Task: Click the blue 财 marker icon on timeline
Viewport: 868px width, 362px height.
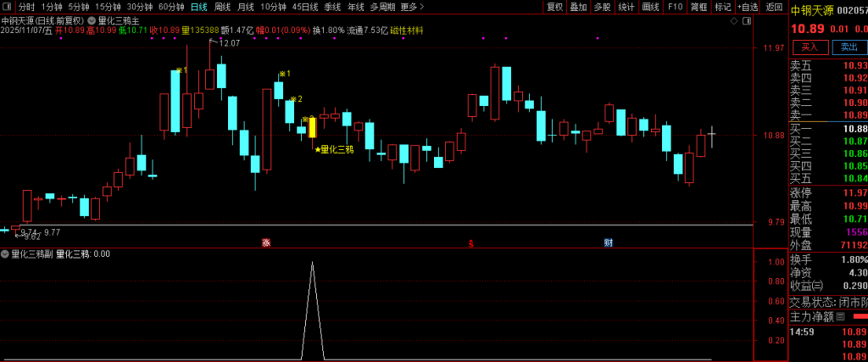Action: [x=608, y=242]
